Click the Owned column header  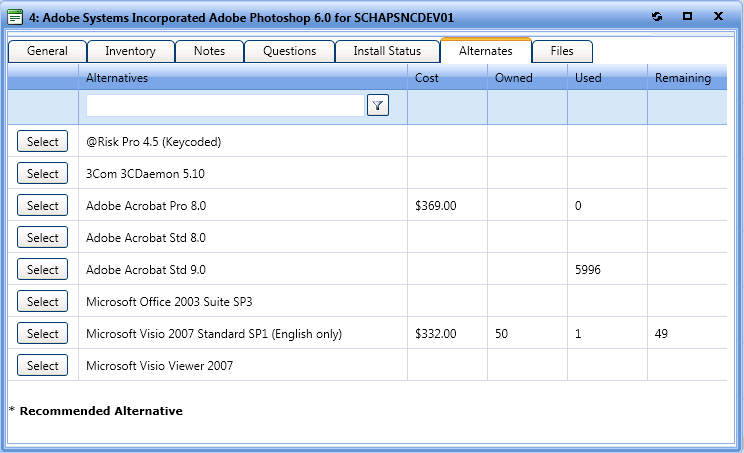coord(528,77)
